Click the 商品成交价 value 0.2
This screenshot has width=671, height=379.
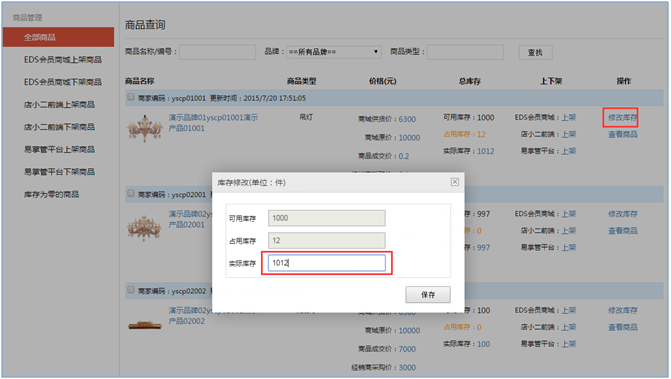click(x=404, y=156)
